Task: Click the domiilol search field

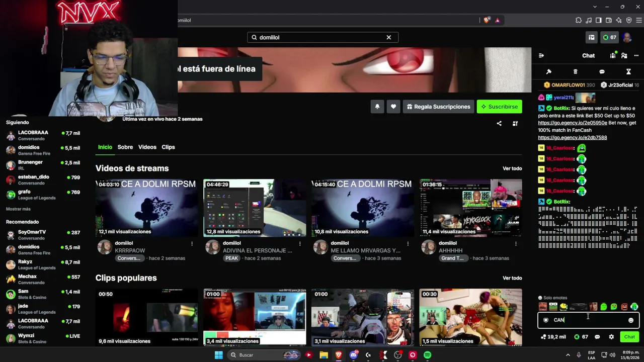Action: 323,37
